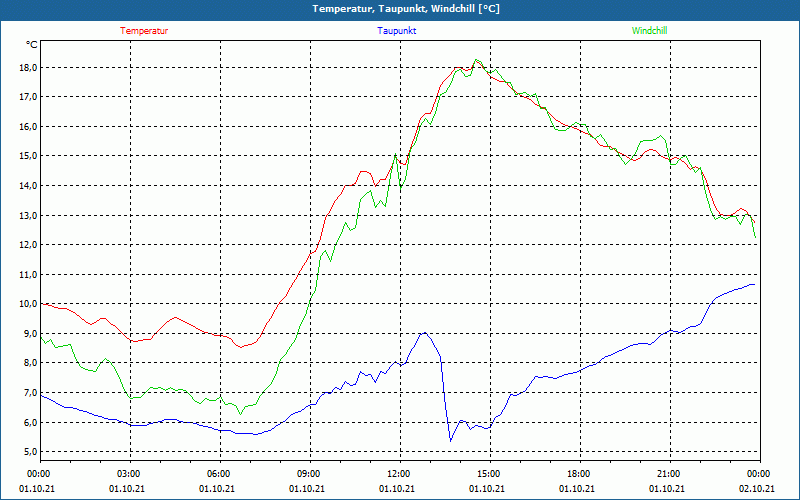Click the 8,0 y-axis value
Image resolution: width=800 pixels, height=500 pixels.
point(31,363)
